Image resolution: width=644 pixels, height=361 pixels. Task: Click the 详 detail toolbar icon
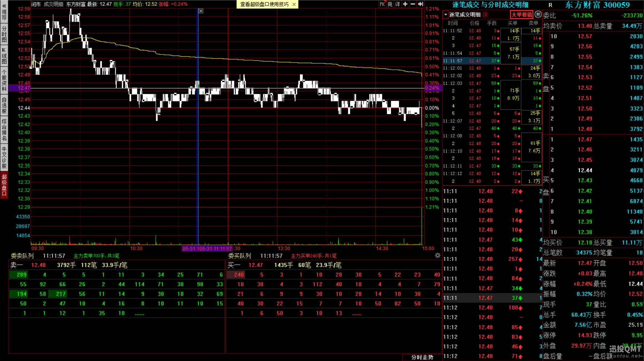point(398,4)
